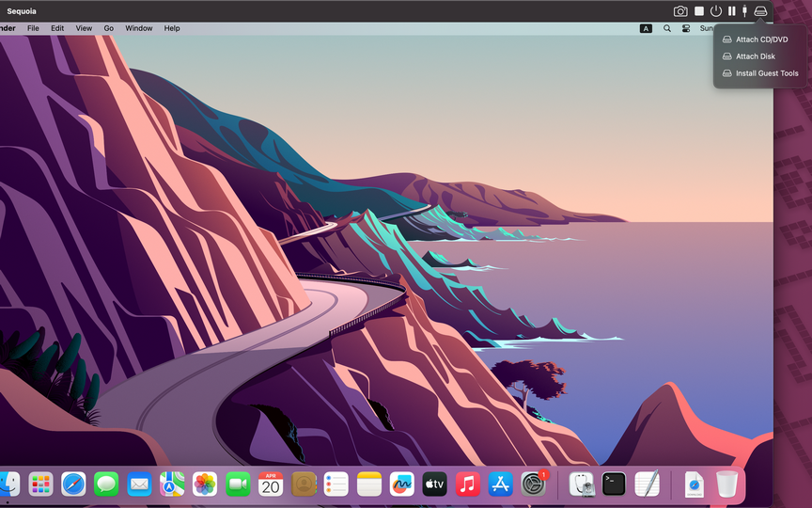Screen dimensions: 812x508
Task: Select Install Guest Tools option
Action: tap(759, 73)
